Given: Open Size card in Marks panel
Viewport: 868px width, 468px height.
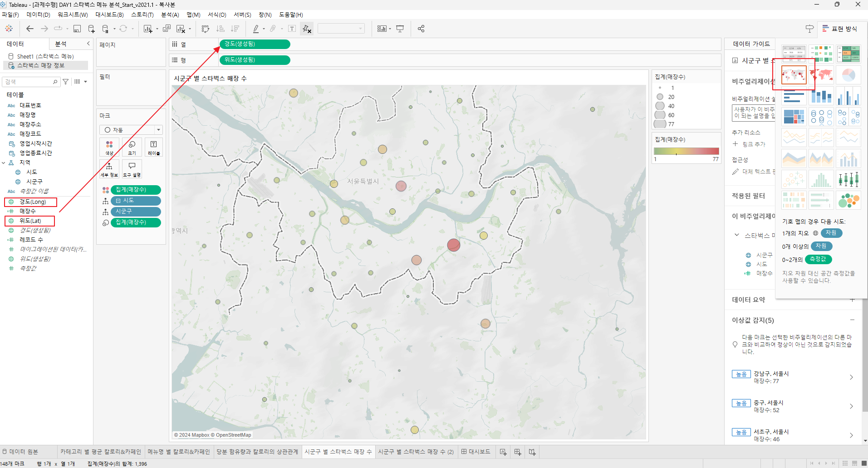Looking at the screenshot, I should click(x=132, y=148).
